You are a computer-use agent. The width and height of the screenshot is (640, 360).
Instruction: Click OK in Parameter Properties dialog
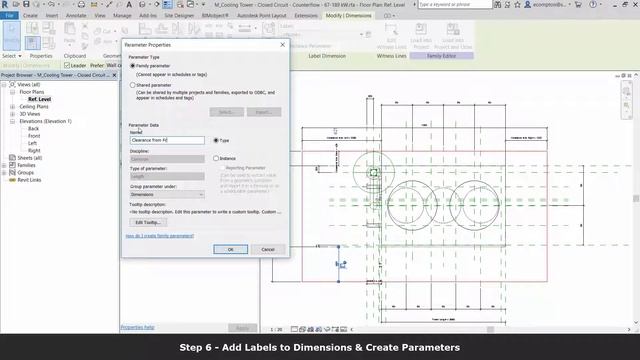(231, 249)
